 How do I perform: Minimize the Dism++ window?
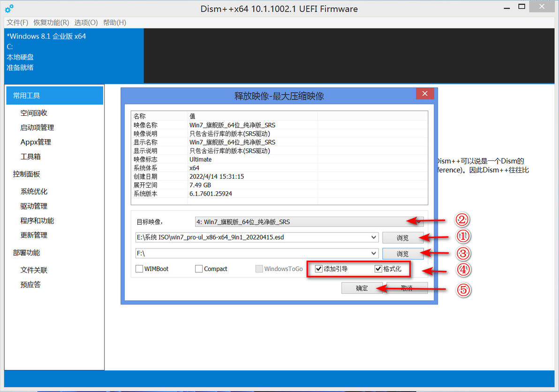[507, 7]
